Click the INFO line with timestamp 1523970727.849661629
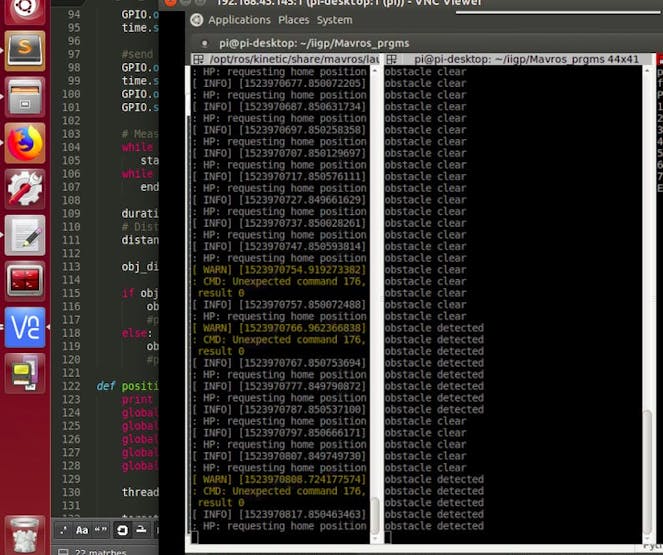Image resolution: width=663 pixels, height=555 pixels. pyautogui.click(x=279, y=200)
